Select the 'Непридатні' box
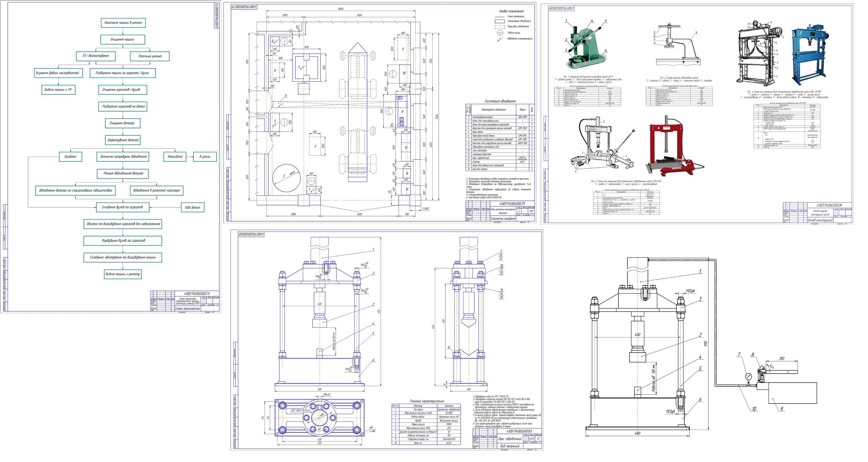The image size is (868, 462). 175,157
